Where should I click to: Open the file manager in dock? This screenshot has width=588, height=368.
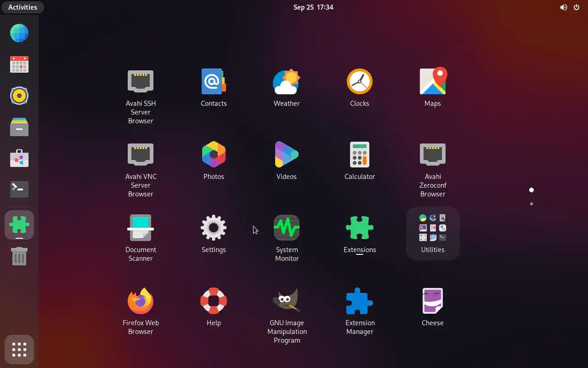(x=19, y=127)
